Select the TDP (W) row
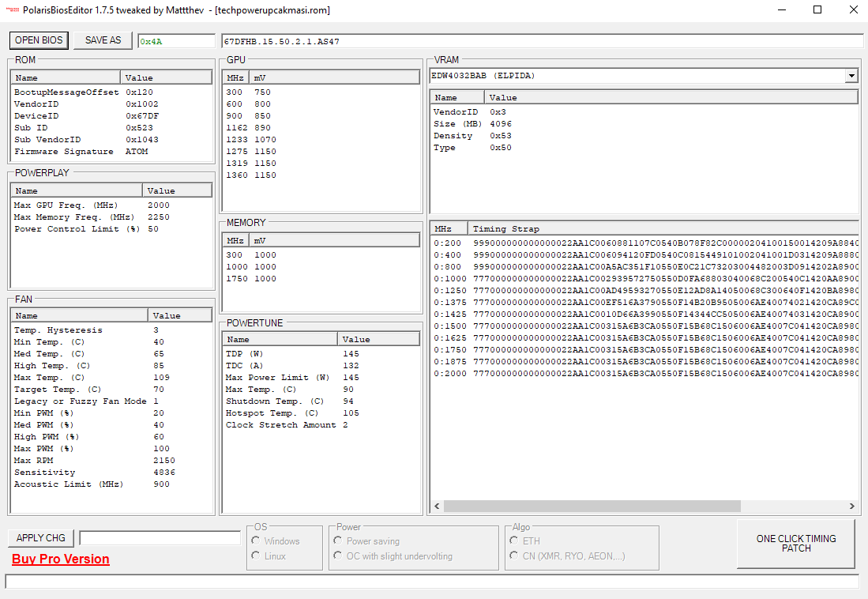Viewport: 868px width, 599px height. 321,353
